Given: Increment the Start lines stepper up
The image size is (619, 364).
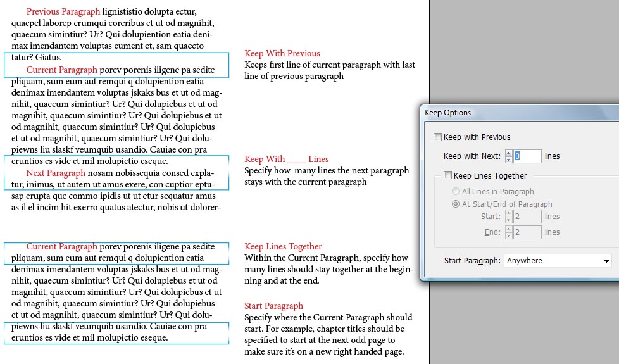Looking at the screenshot, I should (x=508, y=213).
